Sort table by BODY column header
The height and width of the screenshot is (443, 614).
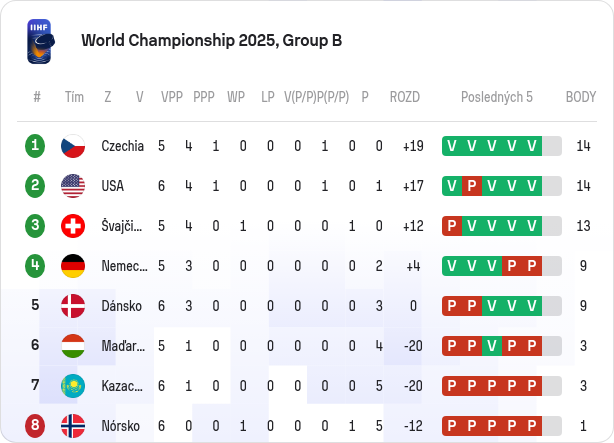[x=581, y=97]
